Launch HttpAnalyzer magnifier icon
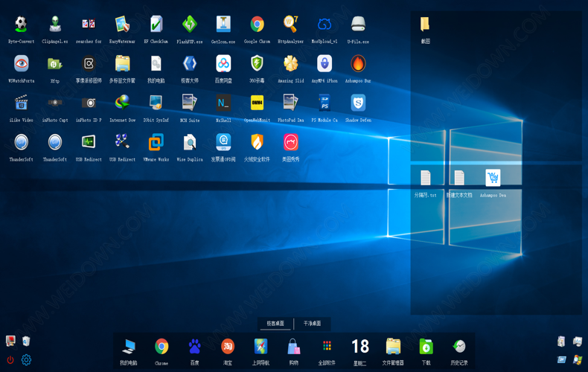 click(290, 25)
